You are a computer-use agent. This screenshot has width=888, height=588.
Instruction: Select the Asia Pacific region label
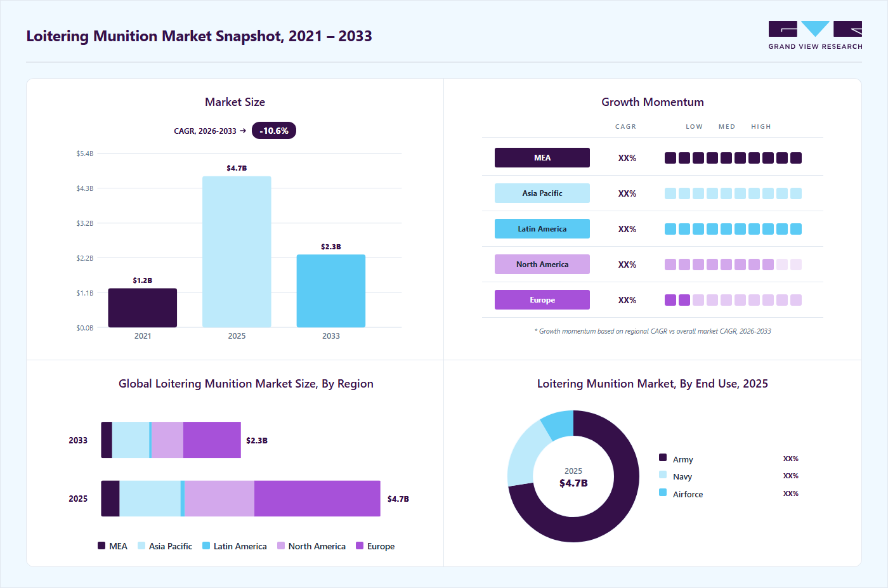[x=542, y=193]
